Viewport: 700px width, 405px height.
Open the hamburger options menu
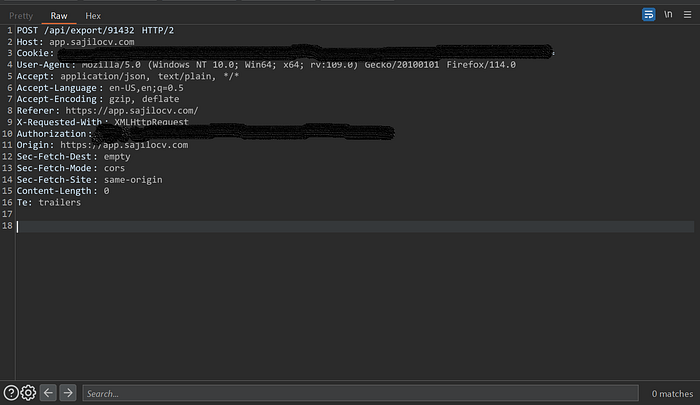tap(688, 15)
